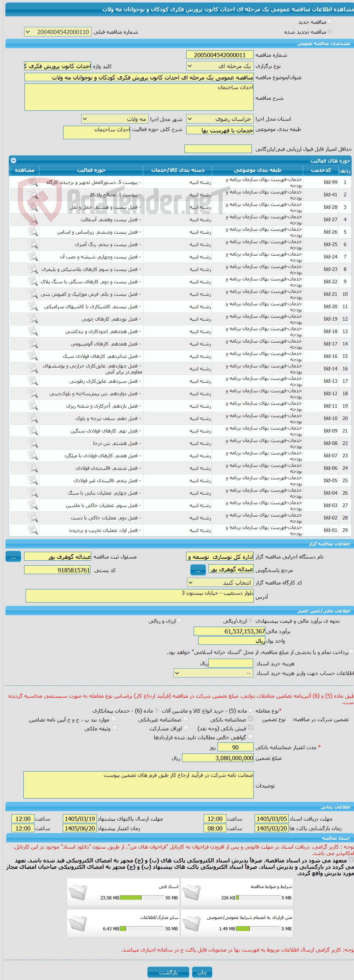Open view icon for row bld-41
The width and height of the screenshot is (354, 980).
pos(33,195)
